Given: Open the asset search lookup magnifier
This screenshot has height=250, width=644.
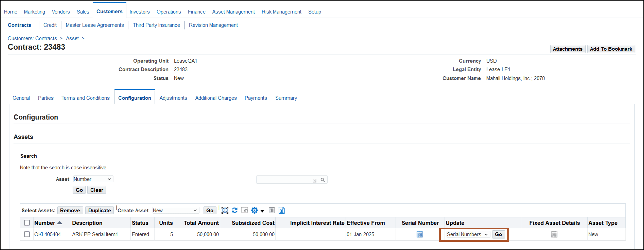Looking at the screenshot, I should click(323, 180).
